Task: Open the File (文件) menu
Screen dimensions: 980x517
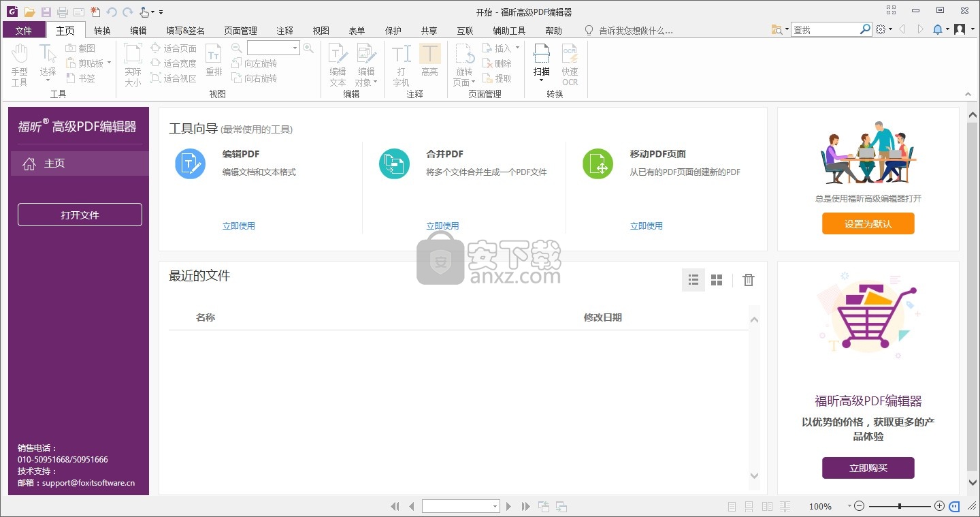Action: tap(24, 30)
